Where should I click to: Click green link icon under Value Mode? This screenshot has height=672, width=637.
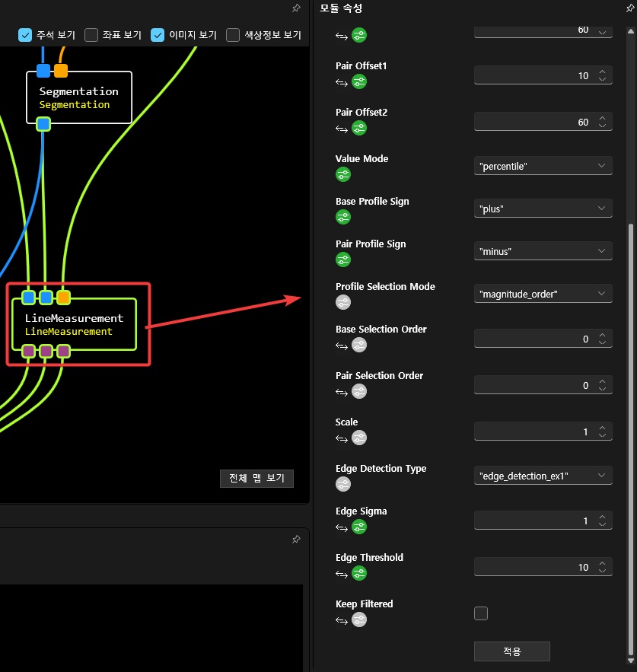343,175
